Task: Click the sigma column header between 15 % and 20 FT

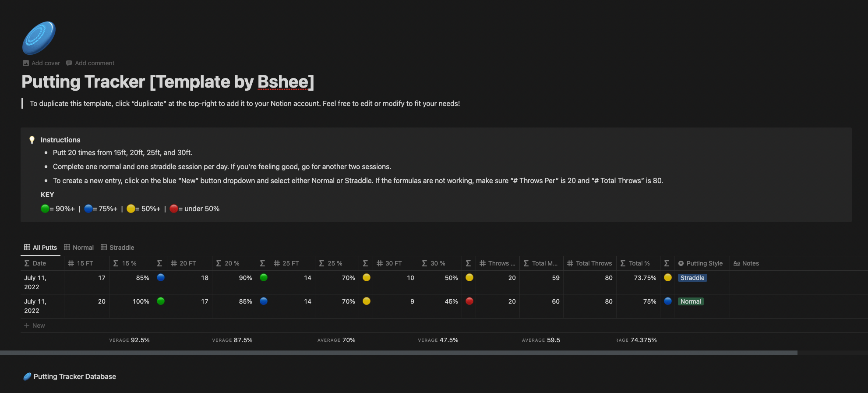Action: (160, 263)
